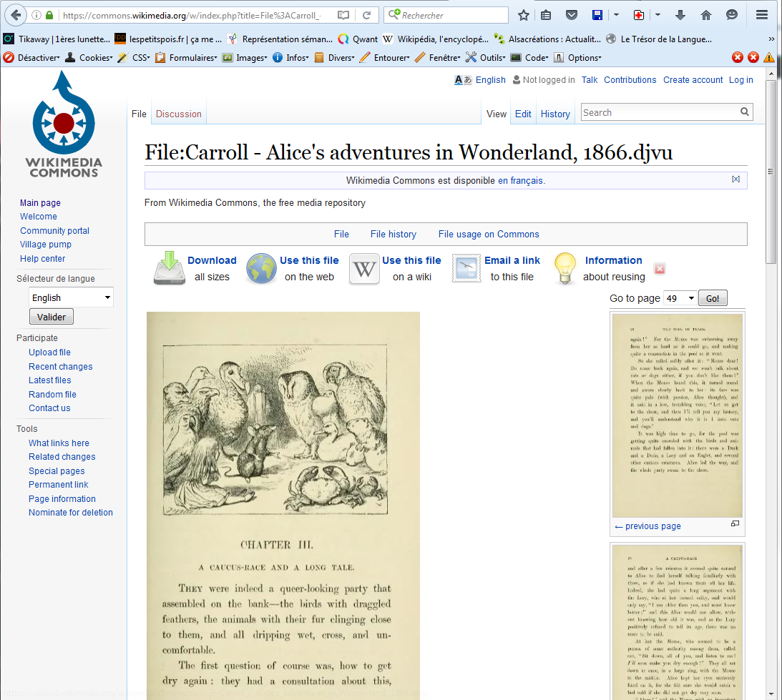Viewport: 782px width, 700px height.
Task: Click the Wikipedia W use on wiki icon
Action: (x=364, y=269)
